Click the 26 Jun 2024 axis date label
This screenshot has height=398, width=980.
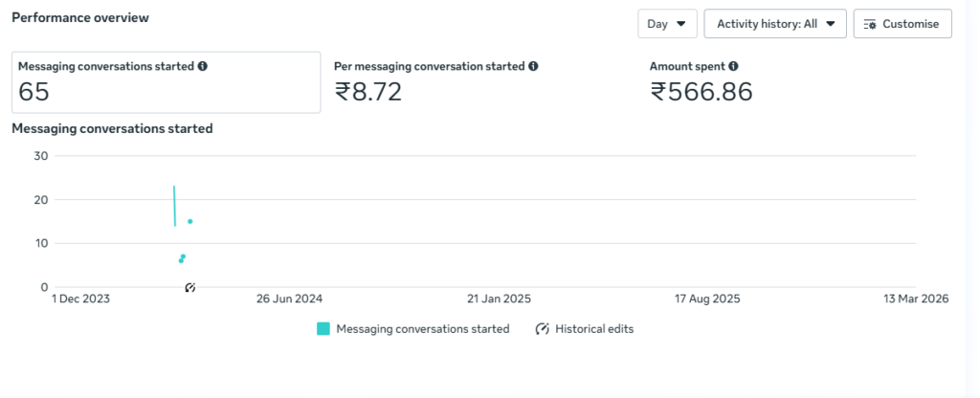[289, 299]
